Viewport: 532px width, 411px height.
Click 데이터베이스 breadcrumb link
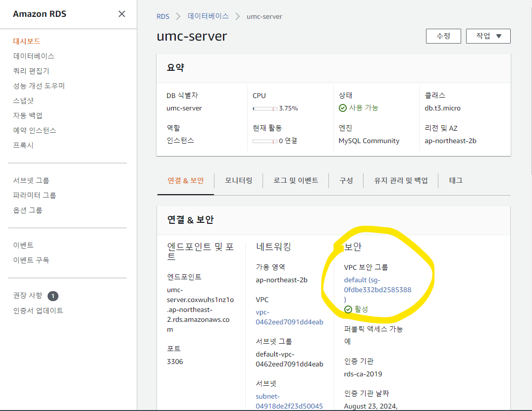209,16
